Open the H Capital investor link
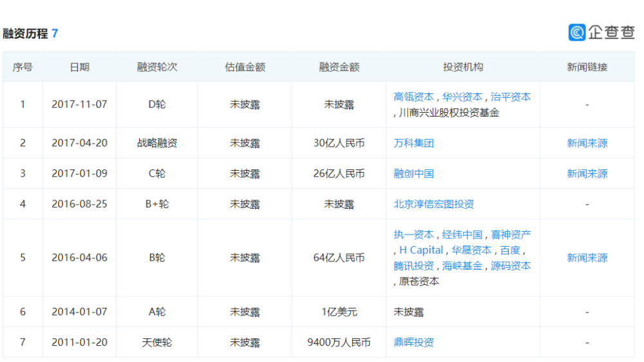The width and height of the screenshot is (644, 362). (x=421, y=250)
